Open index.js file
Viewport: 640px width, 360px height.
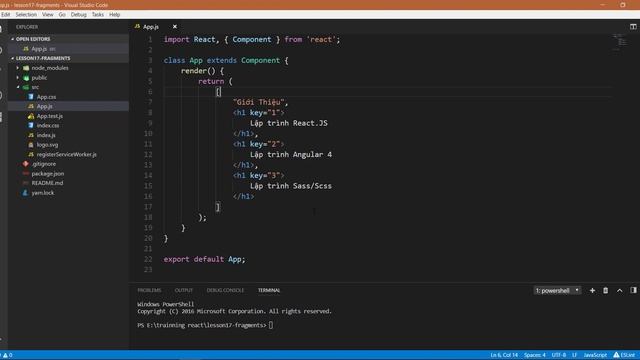[x=46, y=135]
